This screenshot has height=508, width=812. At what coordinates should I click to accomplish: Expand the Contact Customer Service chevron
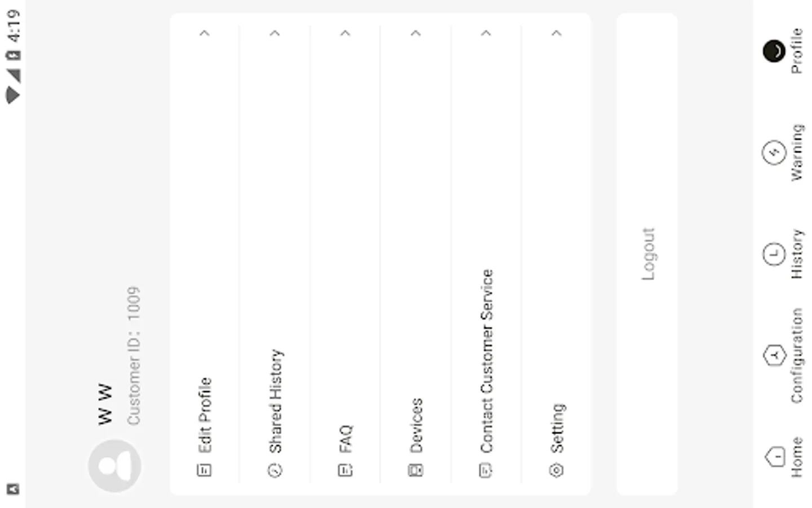tap(486, 33)
